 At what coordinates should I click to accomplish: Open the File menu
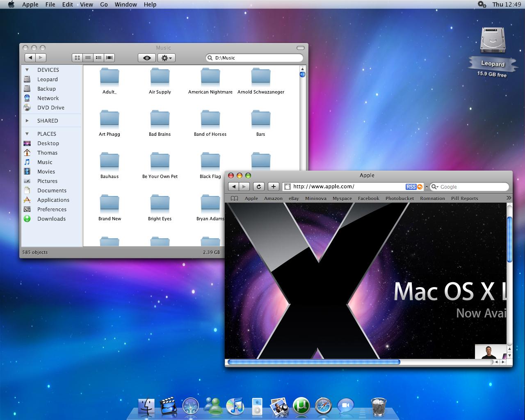[50, 5]
